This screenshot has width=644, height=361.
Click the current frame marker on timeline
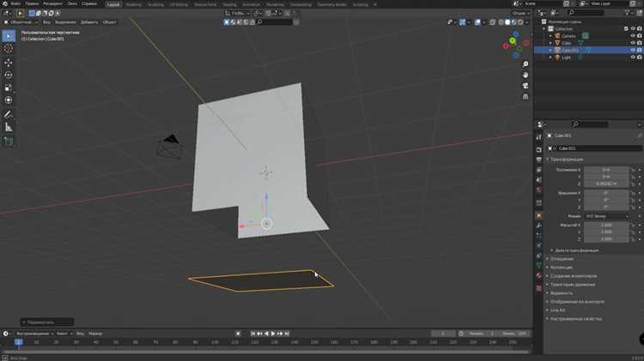(x=19, y=342)
